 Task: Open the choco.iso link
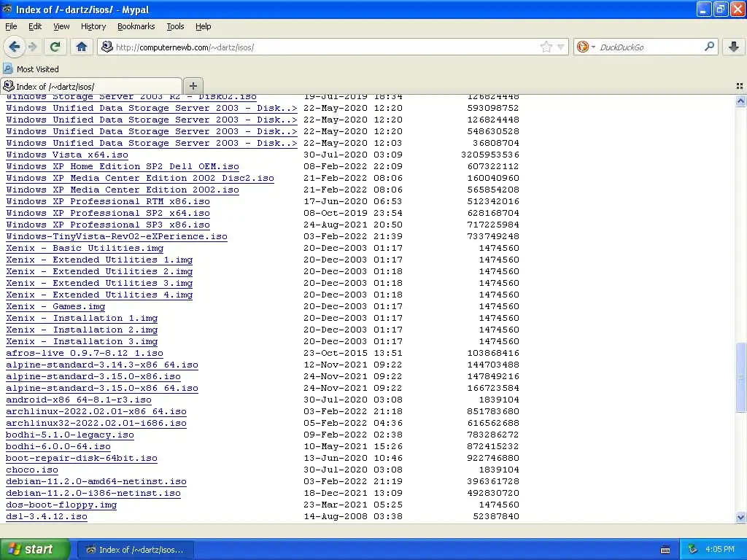[32, 470]
